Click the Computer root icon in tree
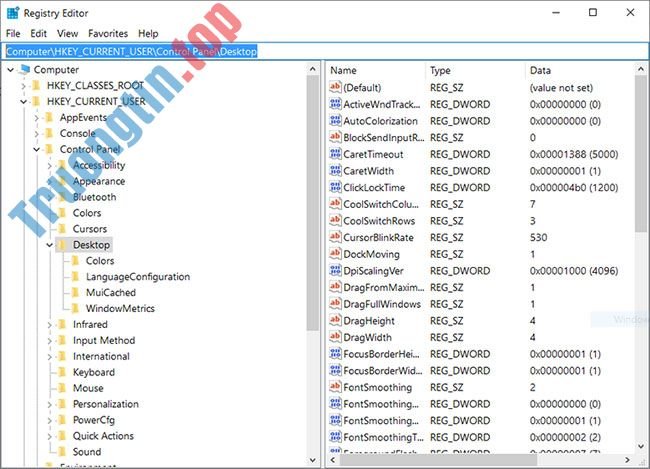The height and width of the screenshot is (469, 650). 24,69
